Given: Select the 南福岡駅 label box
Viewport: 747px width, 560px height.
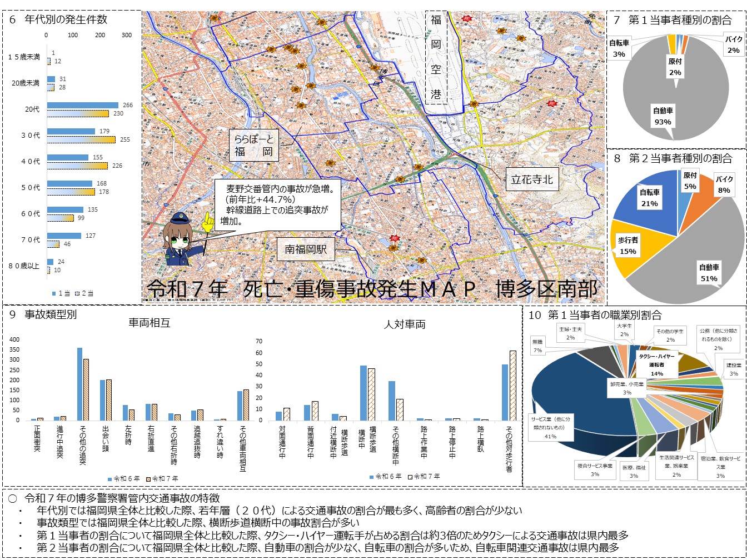Looking at the screenshot, I should click(x=305, y=250).
